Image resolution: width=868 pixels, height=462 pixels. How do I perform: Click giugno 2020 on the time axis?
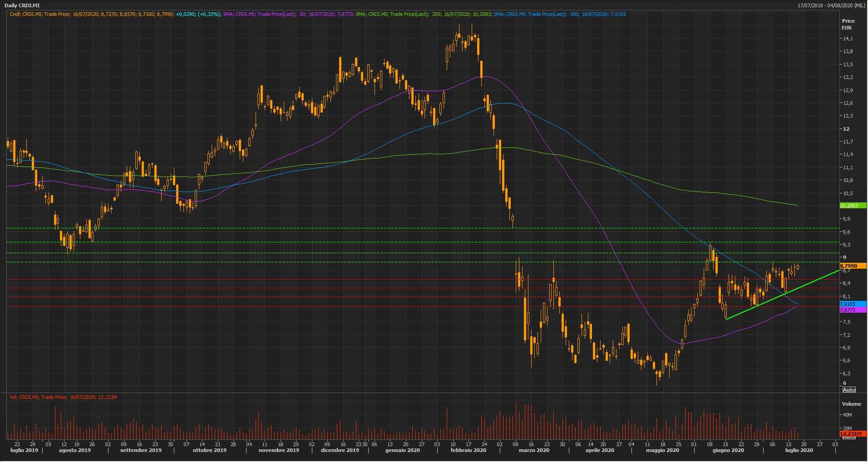(x=728, y=450)
